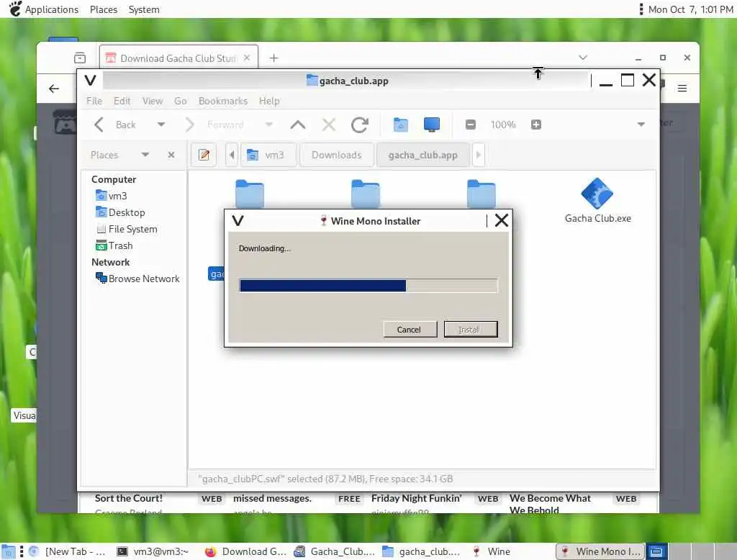Open the Edit menu in file manager
The image size is (737, 560).
click(122, 101)
